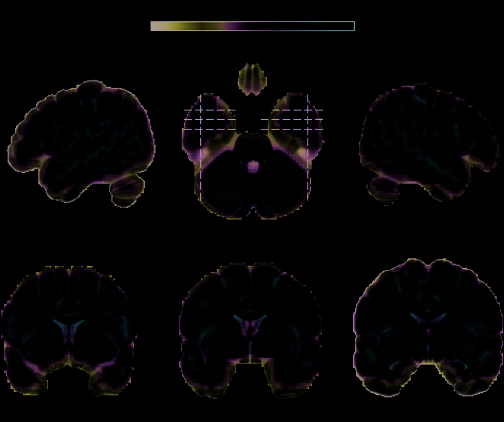The height and width of the screenshot is (422, 504).
Task: Click the color scale bar above the brain views
Action: [x=252, y=26]
